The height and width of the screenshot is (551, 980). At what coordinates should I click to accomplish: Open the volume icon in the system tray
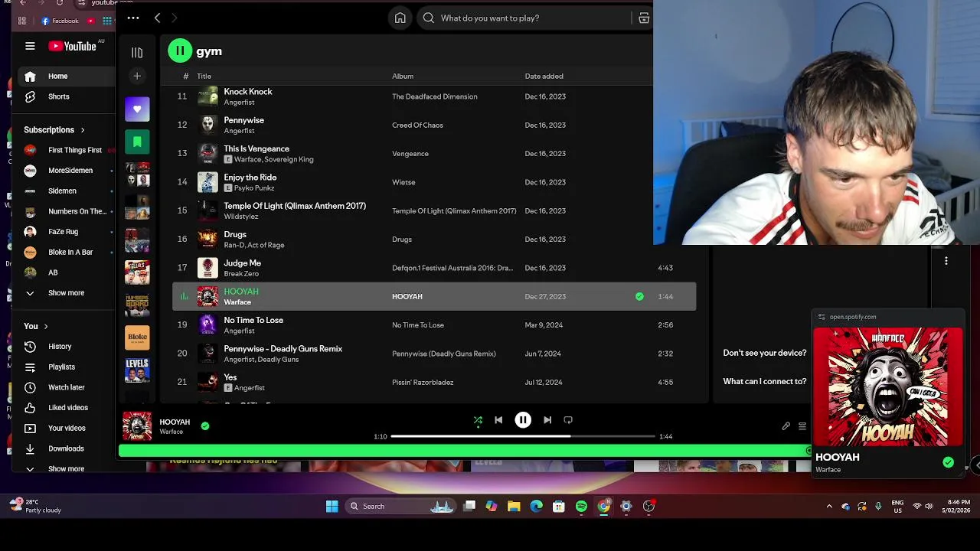(x=929, y=506)
